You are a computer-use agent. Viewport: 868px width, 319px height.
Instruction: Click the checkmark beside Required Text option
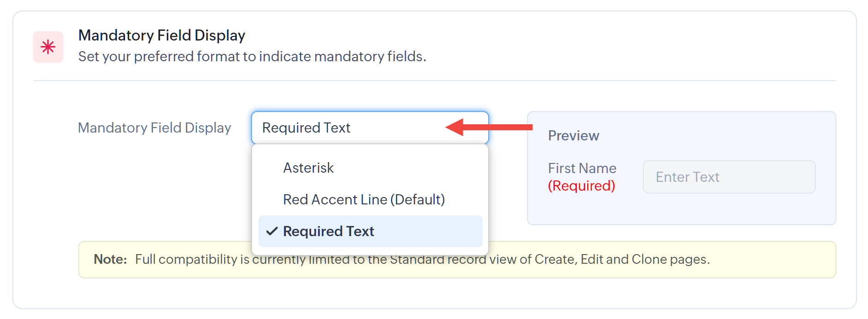point(272,231)
